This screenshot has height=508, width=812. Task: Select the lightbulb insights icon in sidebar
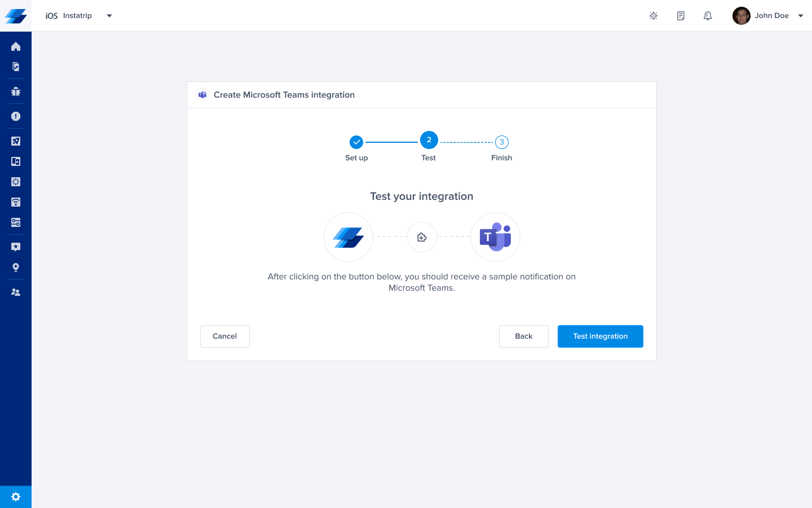pyautogui.click(x=15, y=267)
